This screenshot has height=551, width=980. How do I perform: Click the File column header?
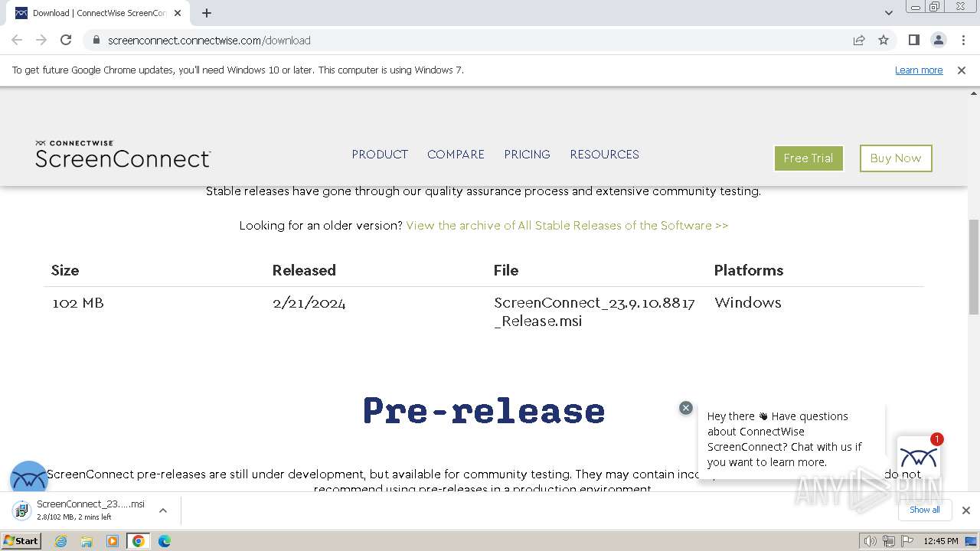coord(506,270)
